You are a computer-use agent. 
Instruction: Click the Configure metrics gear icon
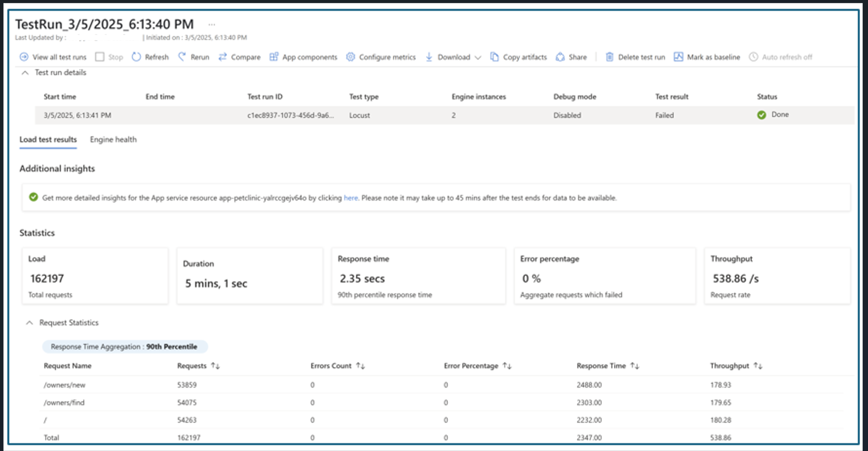(x=350, y=57)
